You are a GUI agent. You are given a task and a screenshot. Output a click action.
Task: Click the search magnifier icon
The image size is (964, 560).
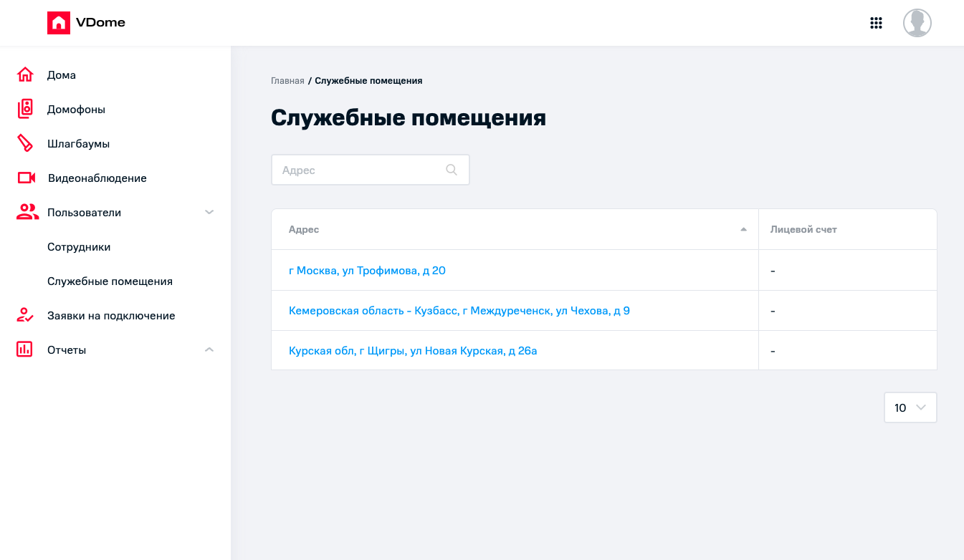[452, 170]
